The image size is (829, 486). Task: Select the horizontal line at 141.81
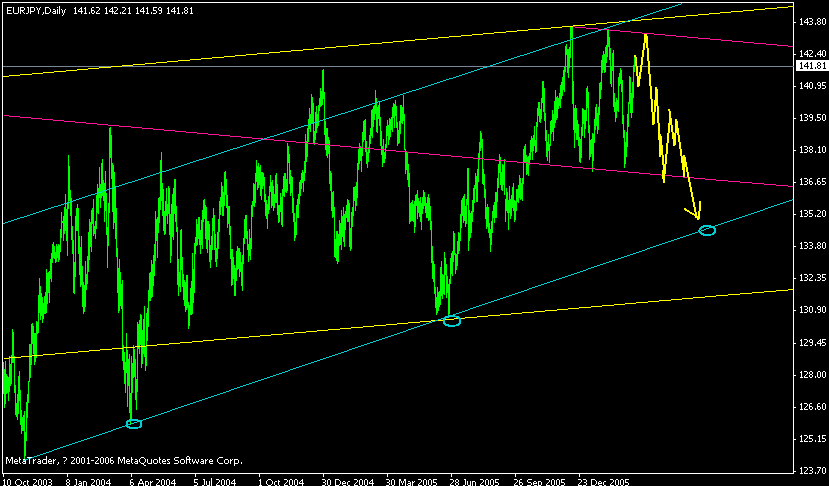397,66
